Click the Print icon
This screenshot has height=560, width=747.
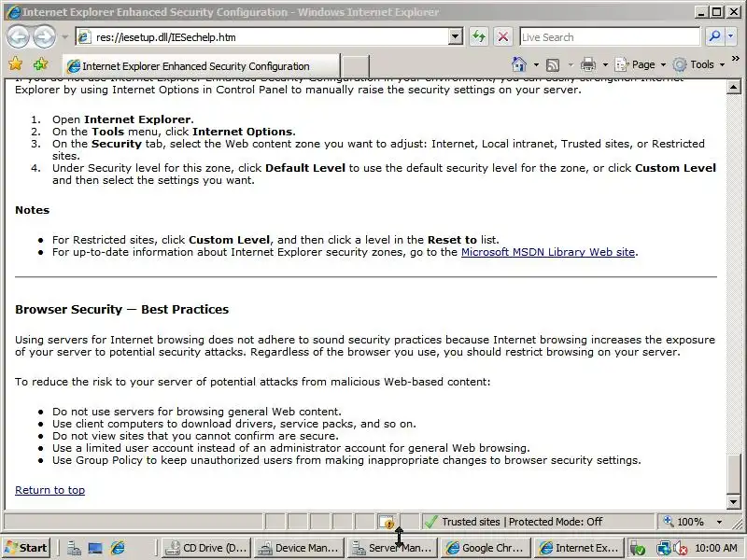click(x=588, y=64)
